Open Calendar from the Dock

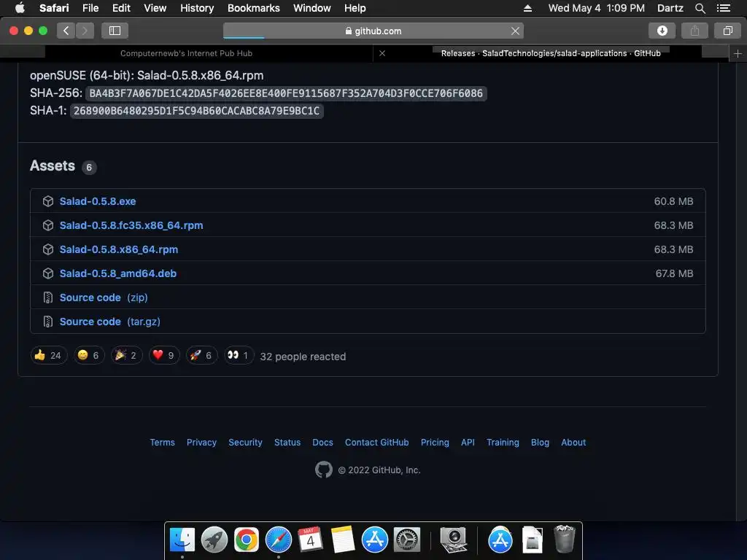click(310, 540)
